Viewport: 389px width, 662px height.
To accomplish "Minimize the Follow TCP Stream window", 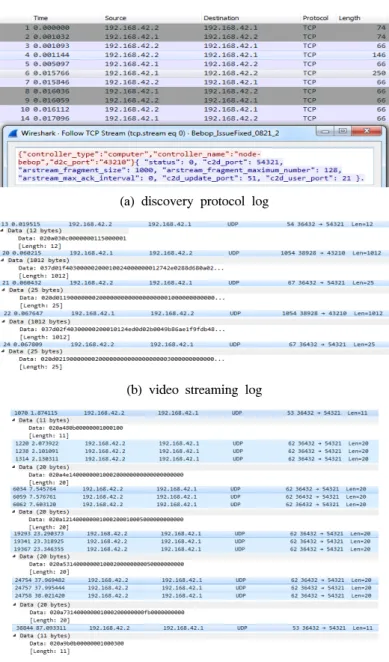I will tap(325, 131).
